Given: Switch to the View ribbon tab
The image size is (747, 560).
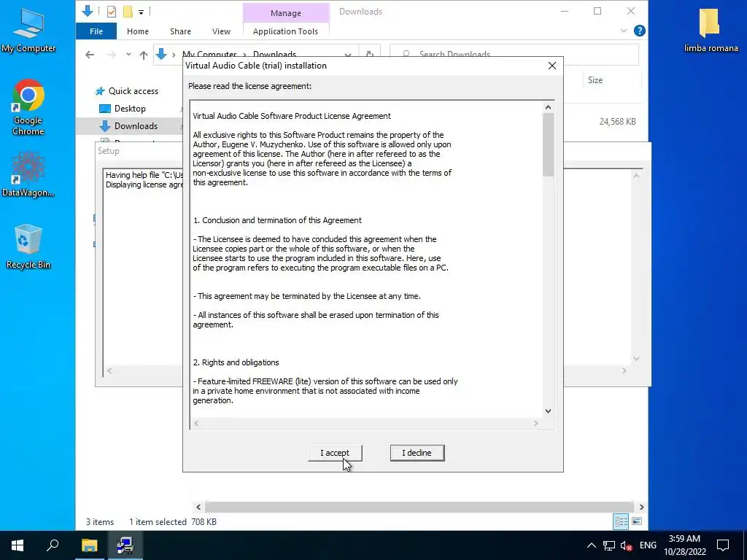Looking at the screenshot, I should (x=221, y=31).
